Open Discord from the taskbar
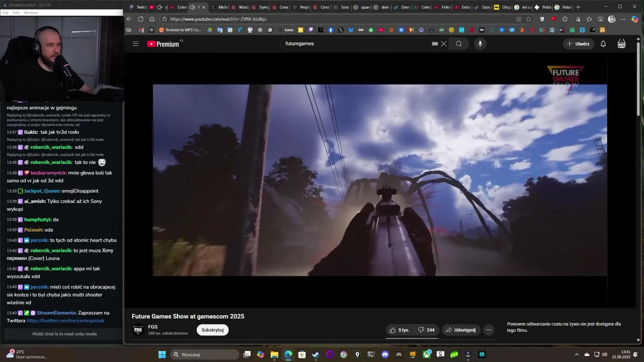Screen dimensions: 644x362 [x=385, y=354]
